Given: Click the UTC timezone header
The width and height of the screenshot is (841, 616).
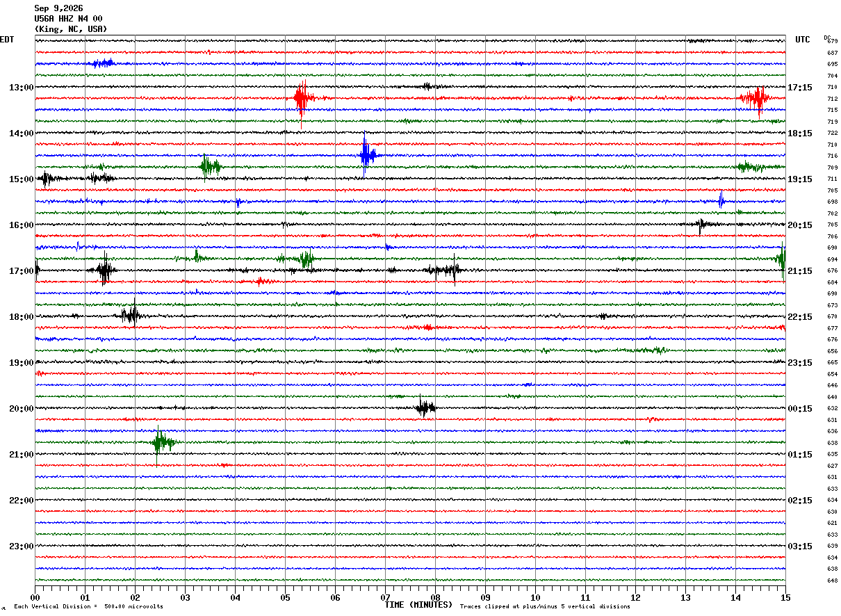Looking at the screenshot, I should [803, 40].
